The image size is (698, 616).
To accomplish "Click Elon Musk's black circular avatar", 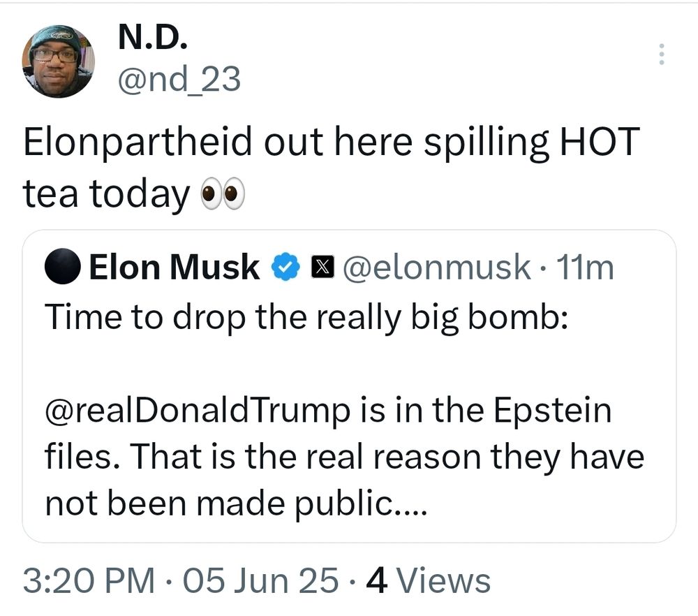I will point(63,267).
